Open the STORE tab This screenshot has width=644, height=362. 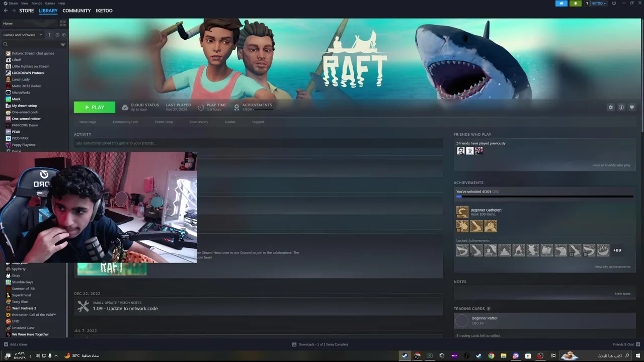coord(26,11)
